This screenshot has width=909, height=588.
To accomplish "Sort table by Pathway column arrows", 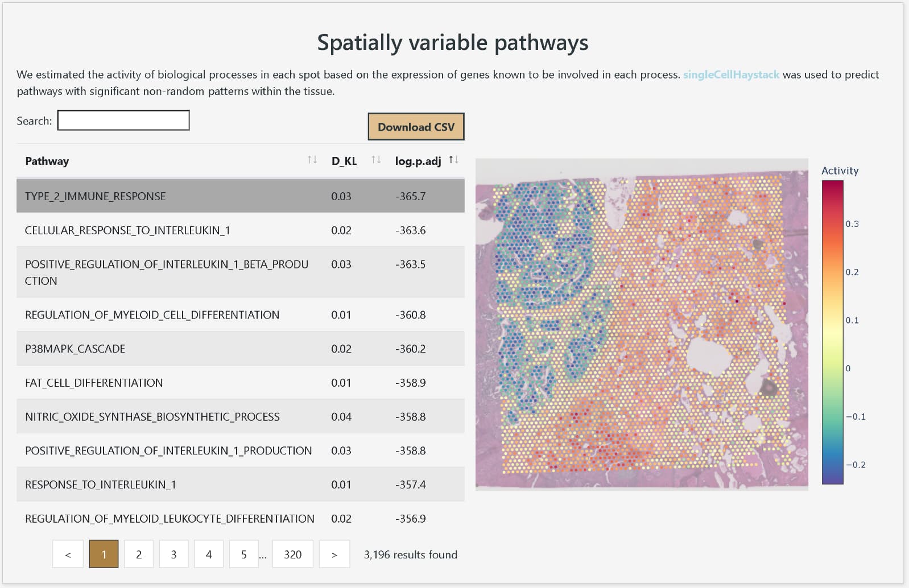I will (x=312, y=160).
